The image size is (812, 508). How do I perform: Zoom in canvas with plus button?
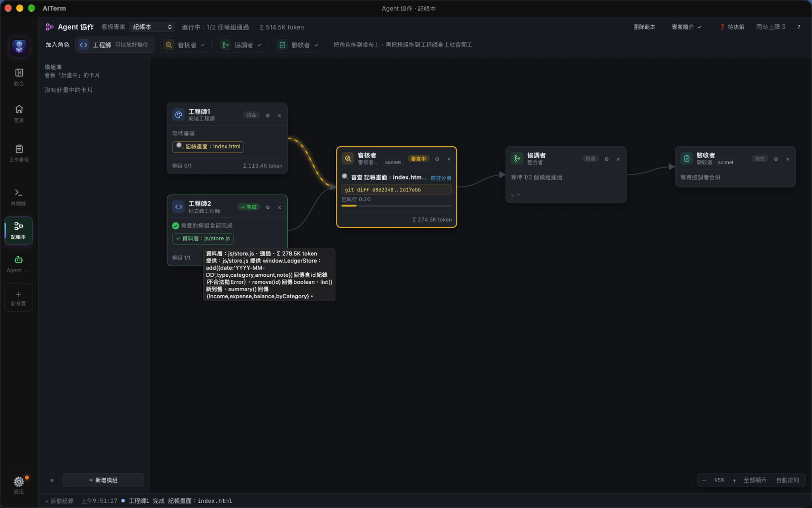(735, 481)
